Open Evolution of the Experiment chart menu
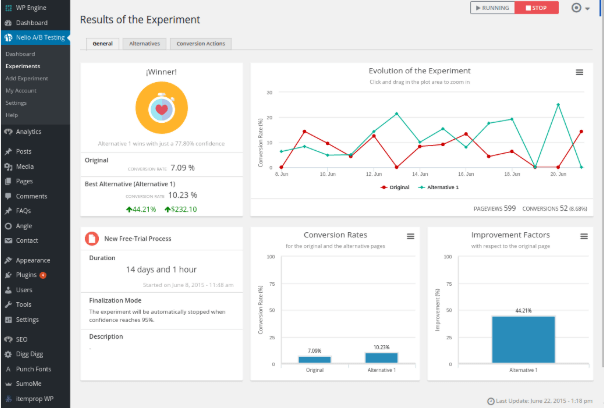Viewport: 604px width, 408px height. pos(579,72)
